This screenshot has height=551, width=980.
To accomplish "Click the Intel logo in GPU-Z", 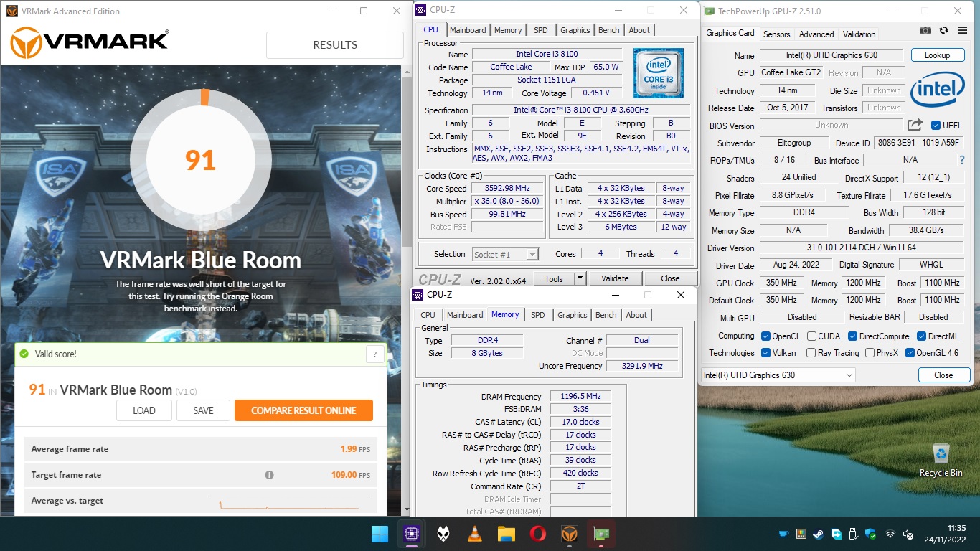I will (x=938, y=91).
